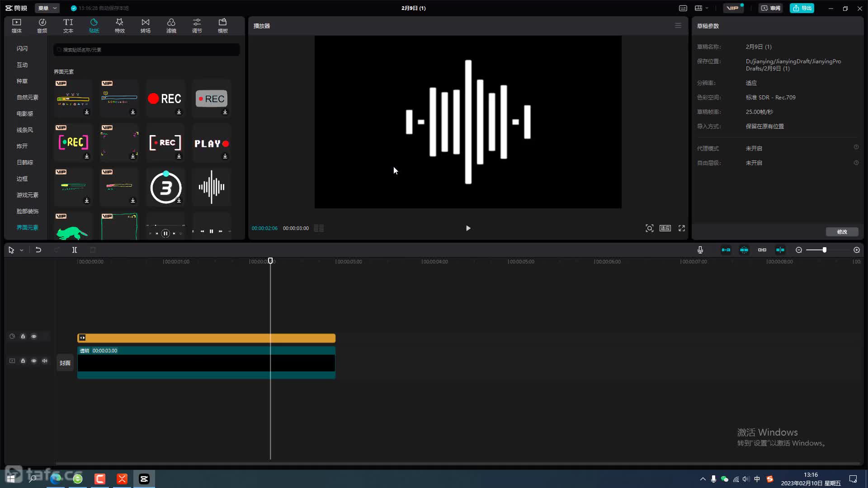Select the 日韩综 sticker category
This screenshot has height=488, width=868.
[x=25, y=162]
